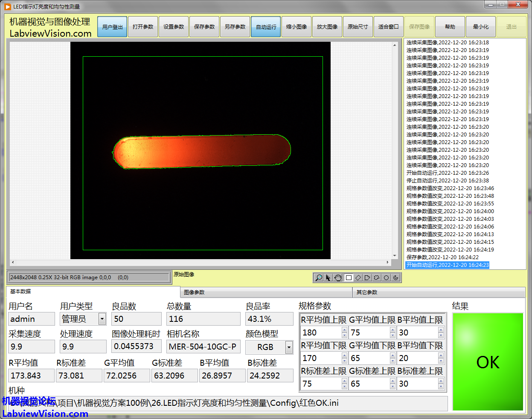Click the G平均值下限 field showing 65

pyautogui.click(x=369, y=358)
